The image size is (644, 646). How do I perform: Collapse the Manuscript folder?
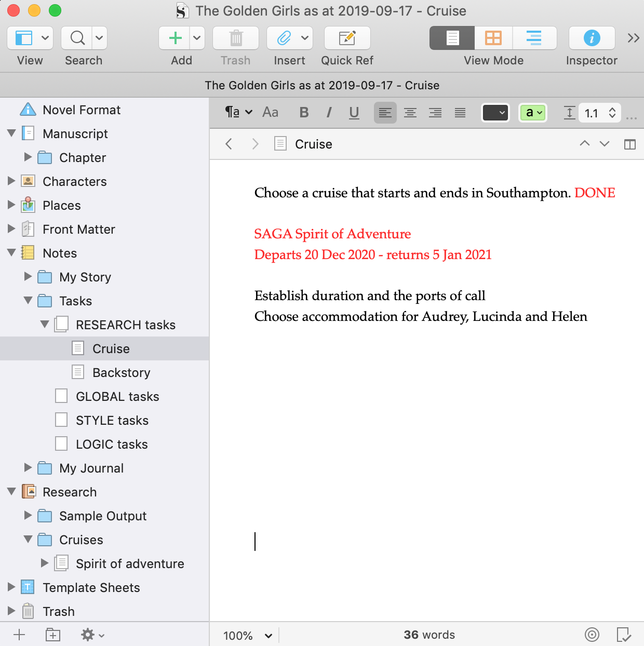(11, 133)
